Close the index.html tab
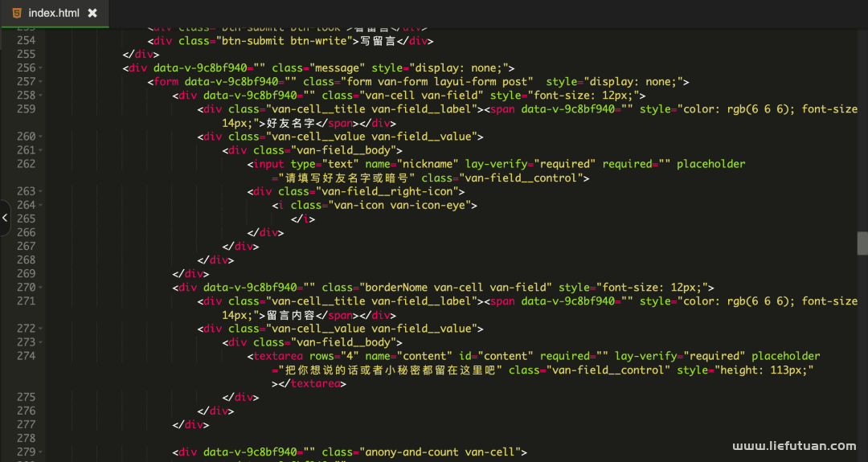The width and height of the screenshot is (868, 462). 92,13
